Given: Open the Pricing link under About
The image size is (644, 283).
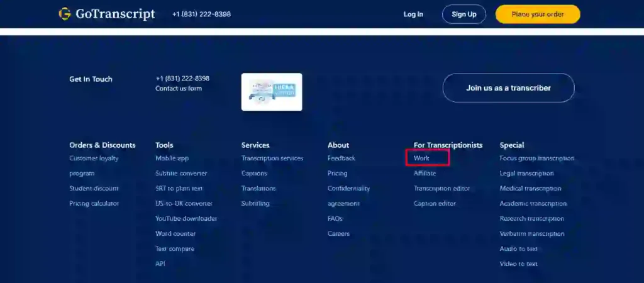Looking at the screenshot, I should click(337, 174).
